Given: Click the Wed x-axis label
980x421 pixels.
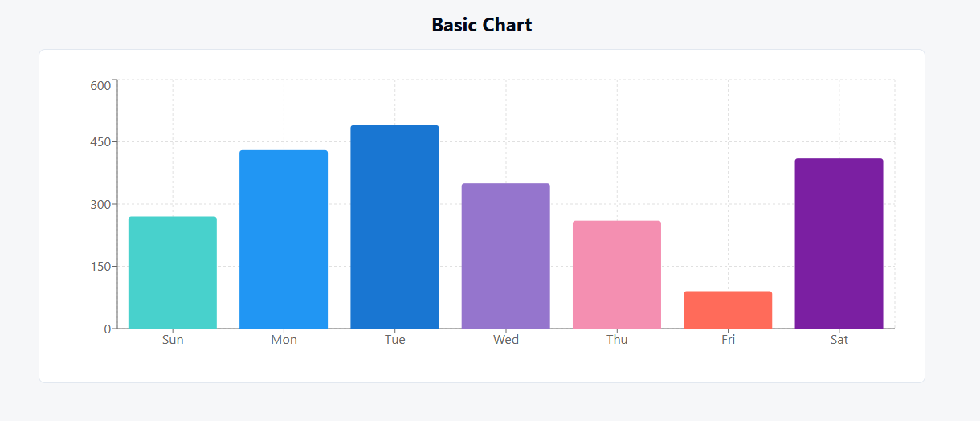Looking at the screenshot, I should click(x=506, y=340).
